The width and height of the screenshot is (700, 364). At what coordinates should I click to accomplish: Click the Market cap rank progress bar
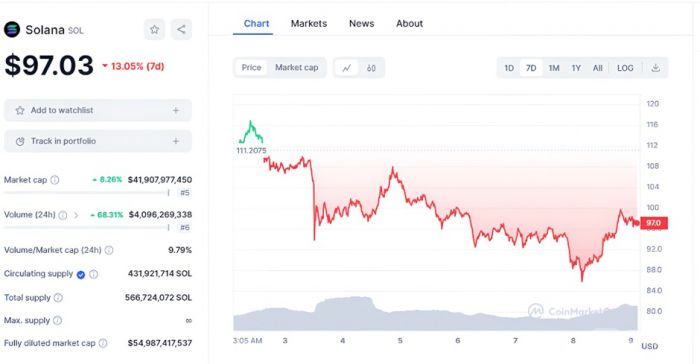pos(87,193)
